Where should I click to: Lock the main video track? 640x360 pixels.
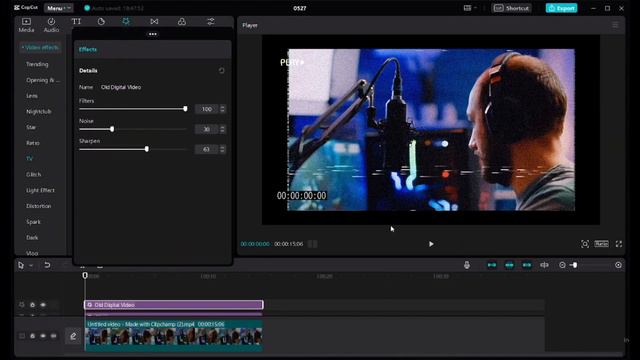click(x=33, y=336)
